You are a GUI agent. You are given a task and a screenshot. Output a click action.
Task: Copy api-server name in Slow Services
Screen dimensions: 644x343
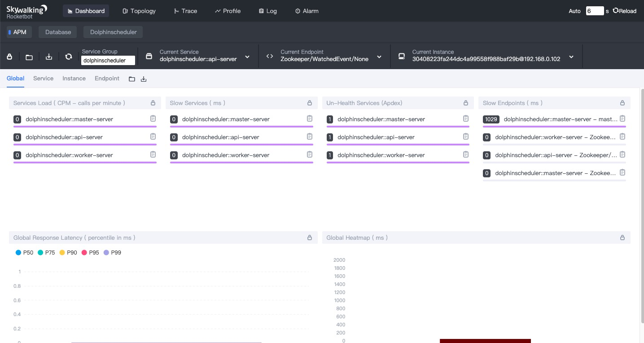pos(310,136)
